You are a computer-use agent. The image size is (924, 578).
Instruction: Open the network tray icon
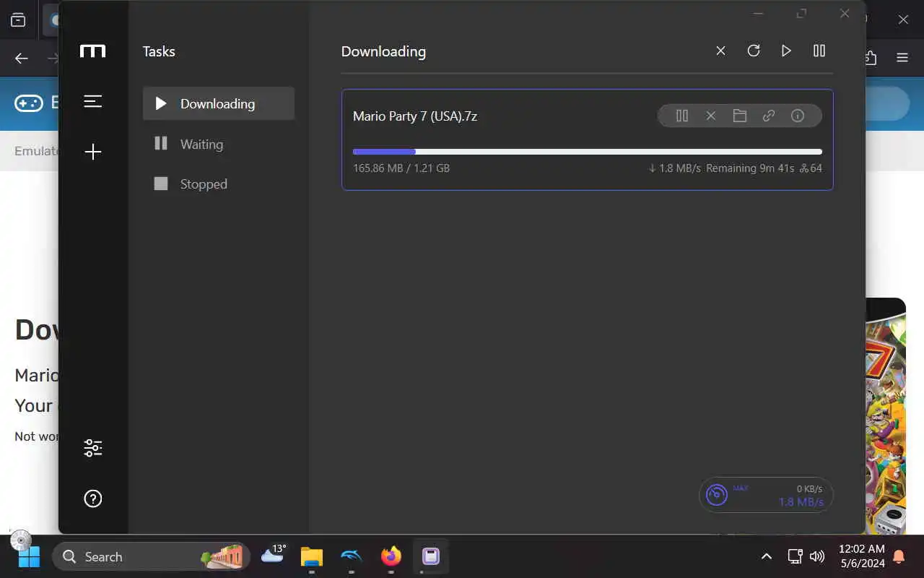click(795, 556)
